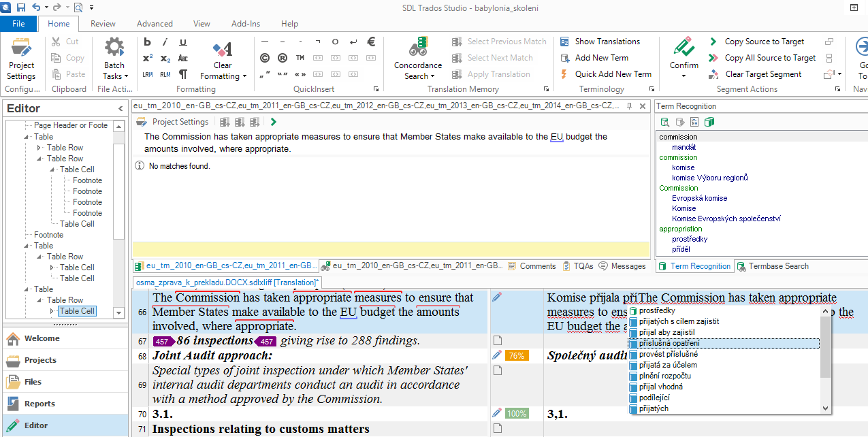The width and height of the screenshot is (868, 437).
Task: Insert the euro sign
Action: [x=371, y=42]
